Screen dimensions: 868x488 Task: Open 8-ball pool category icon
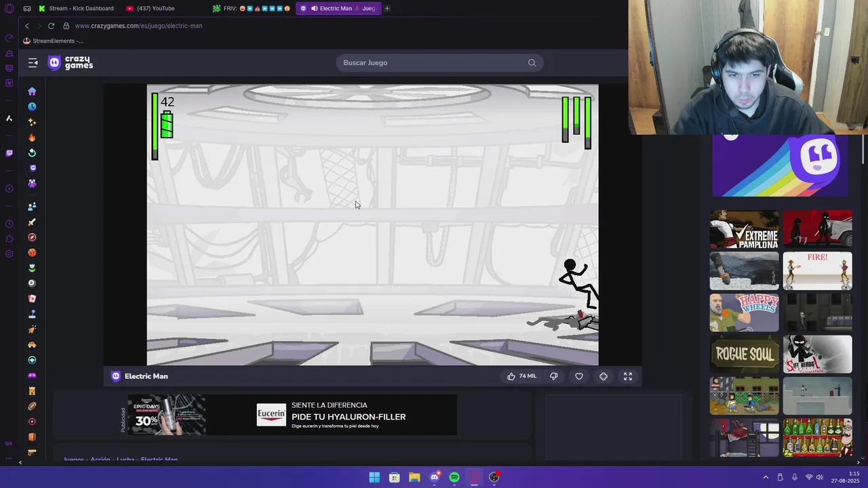coord(32,283)
